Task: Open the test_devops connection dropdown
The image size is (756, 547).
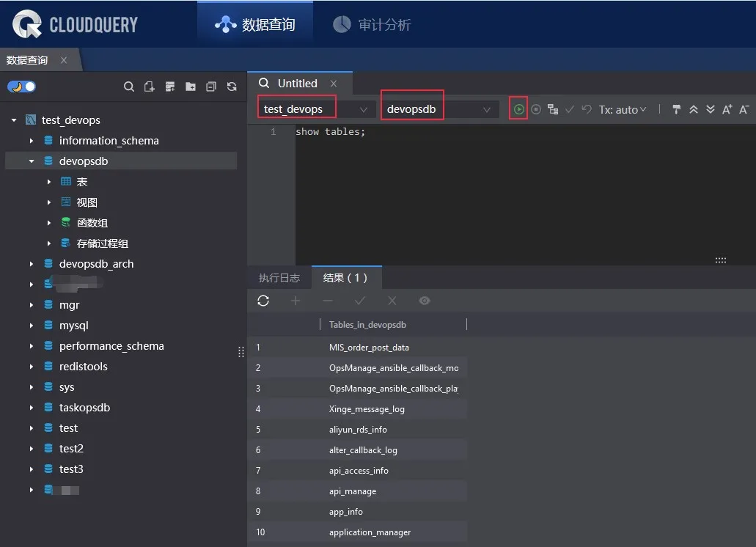Action: 316,109
